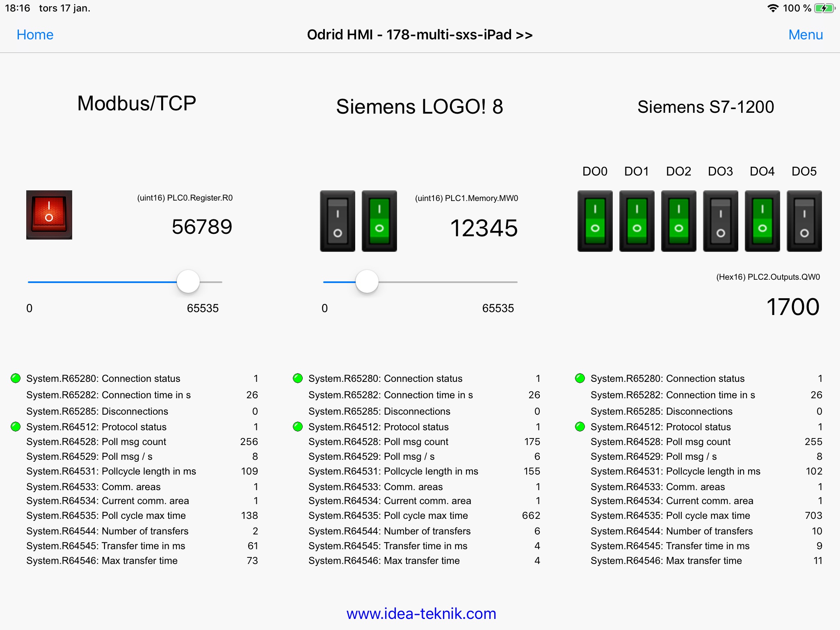This screenshot has height=630, width=840.
Task: Click the Modbus/TCP slider thumb
Action: [188, 281]
